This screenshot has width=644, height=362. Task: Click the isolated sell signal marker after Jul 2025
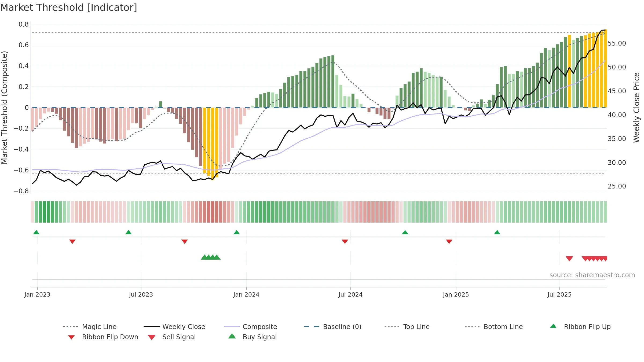[x=569, y=258]
